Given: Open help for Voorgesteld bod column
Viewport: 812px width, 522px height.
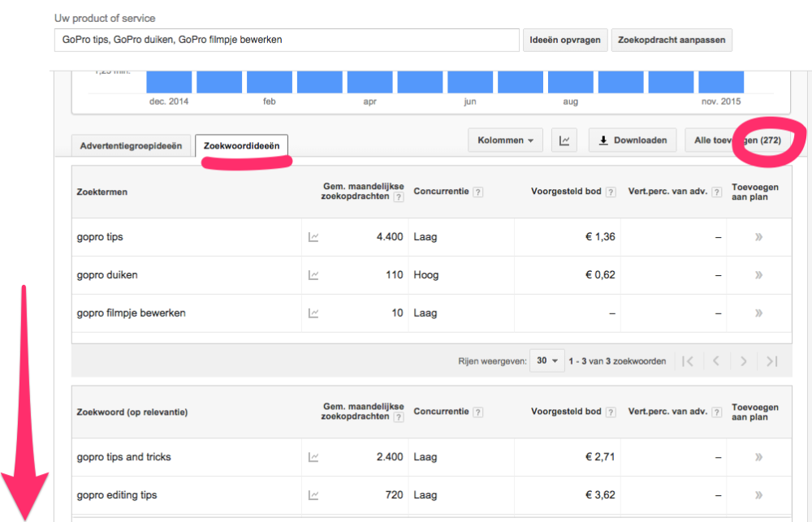Looking at the screenshot, I should (x=610, y=192).
